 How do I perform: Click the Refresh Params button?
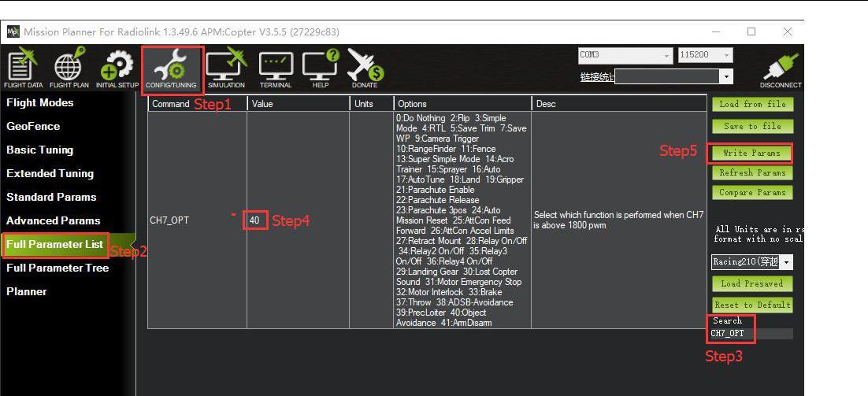click(x=752, y=173)
